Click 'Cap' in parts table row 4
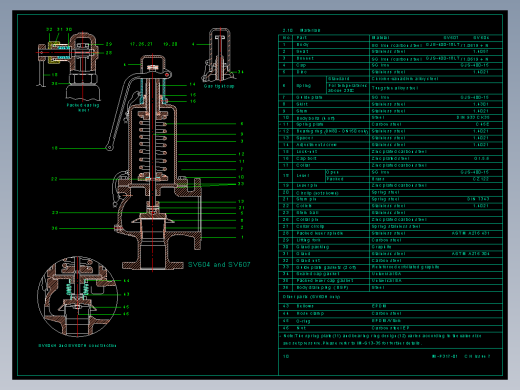Viewport: 520px width, 390px height. click(301, 65)
